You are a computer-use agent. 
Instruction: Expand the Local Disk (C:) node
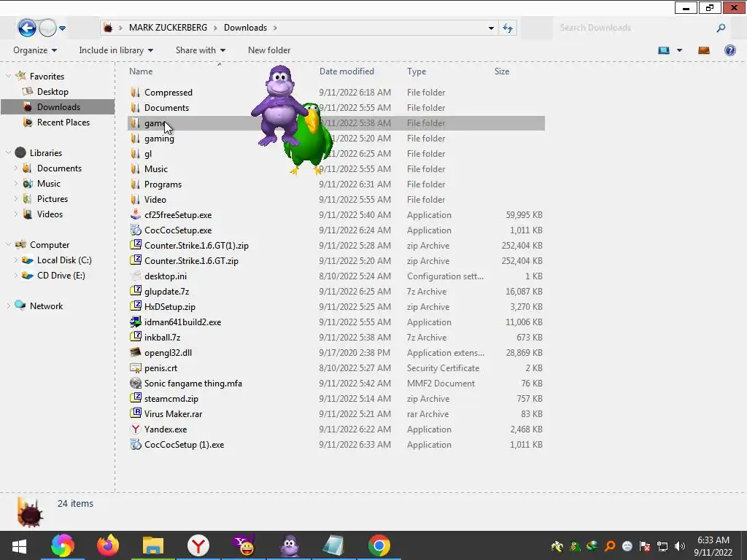tap(16, 260)
